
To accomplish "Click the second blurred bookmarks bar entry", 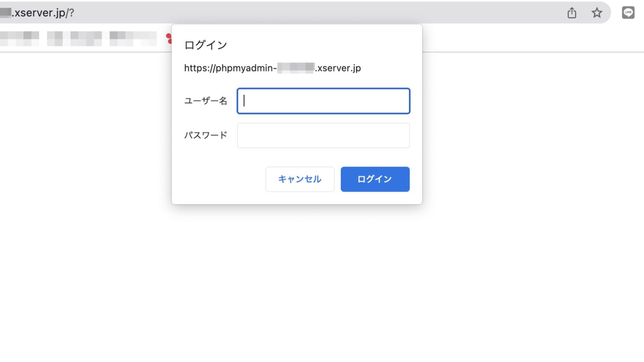I will [75, 39].
